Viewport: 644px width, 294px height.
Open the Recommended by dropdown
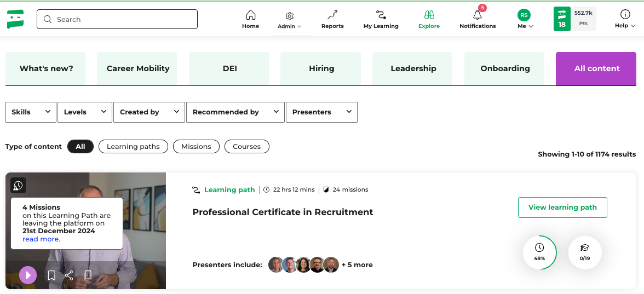pos(235,112)
